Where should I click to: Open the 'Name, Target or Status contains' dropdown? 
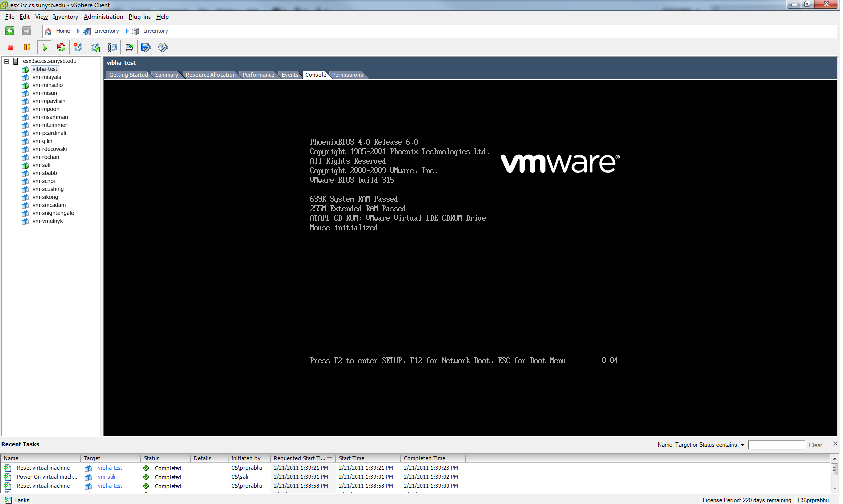742,445
